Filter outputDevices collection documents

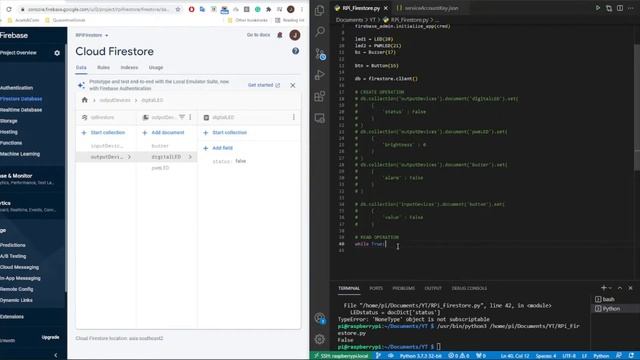[x=182, y=117]
